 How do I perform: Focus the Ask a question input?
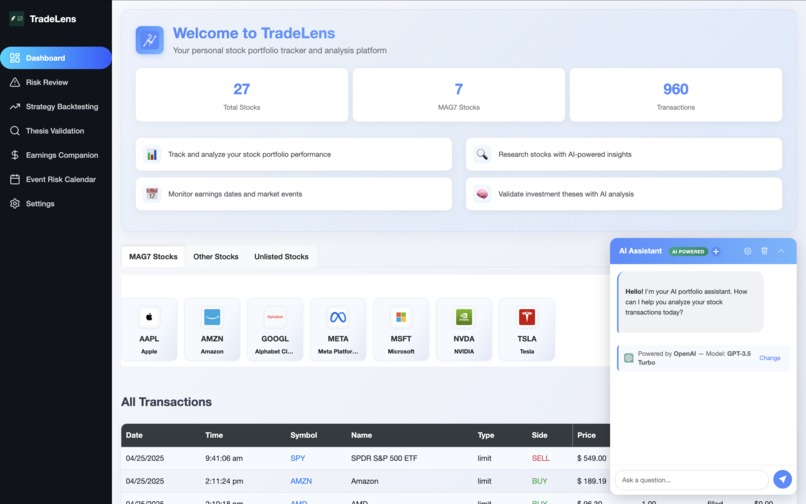[691, 480]
